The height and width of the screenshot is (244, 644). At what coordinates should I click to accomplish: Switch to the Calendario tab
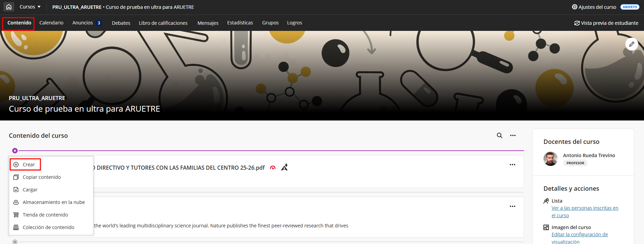51,23
